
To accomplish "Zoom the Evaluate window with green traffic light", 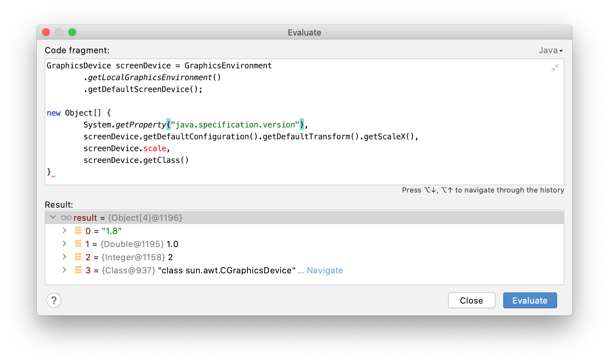I will (72, 32).
